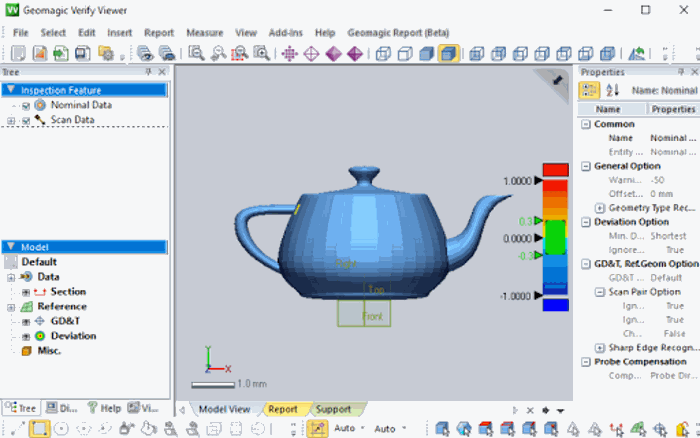Switch to the Model View tab
This screenshot has height=438, width=700.
[x=224, y=409]
